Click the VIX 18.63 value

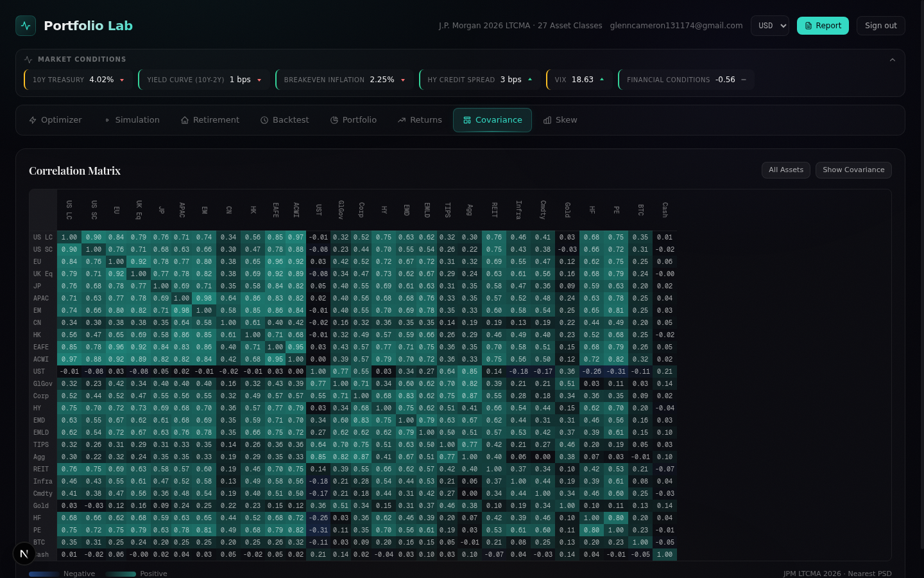[583, 80]
